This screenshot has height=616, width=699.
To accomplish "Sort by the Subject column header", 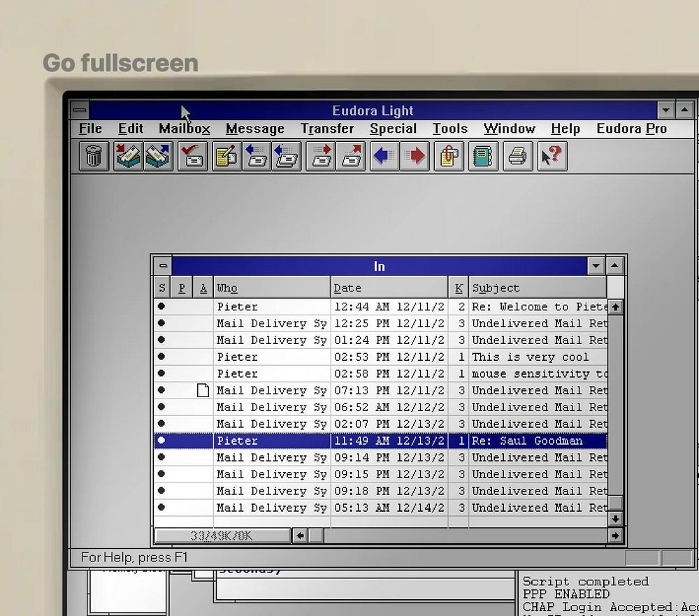I will pyautogui.click(x=538, y=287).
